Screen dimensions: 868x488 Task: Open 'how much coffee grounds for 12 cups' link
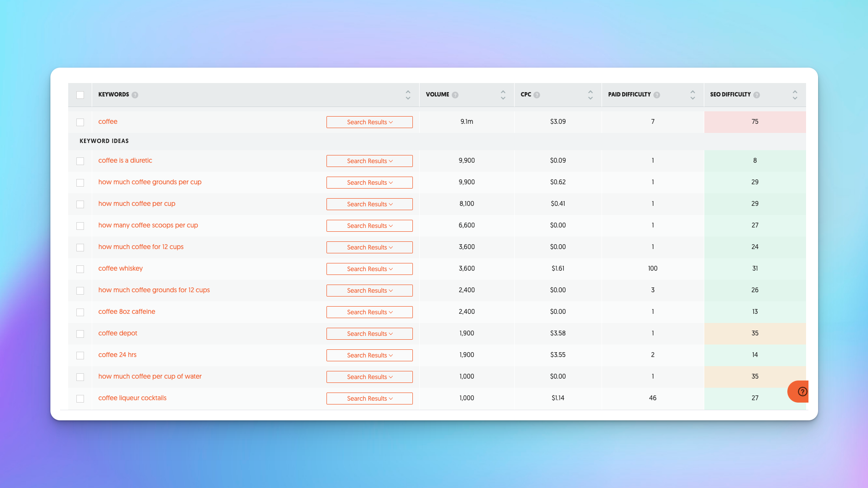click(154, 290)
